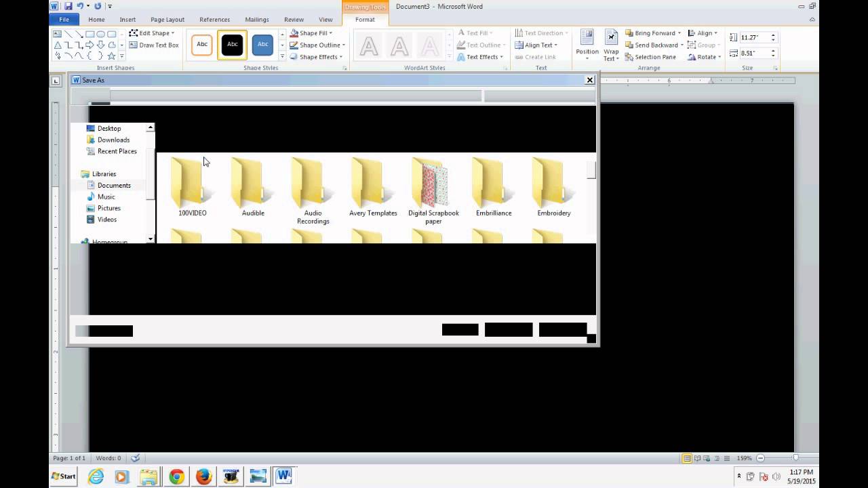Open the Shape Styles dialog launcher
The width and height of the screenshot is (868, 488).
[344, 68]
